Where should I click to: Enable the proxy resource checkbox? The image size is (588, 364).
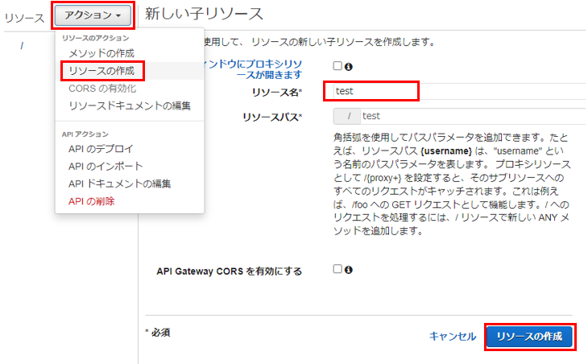338,66
